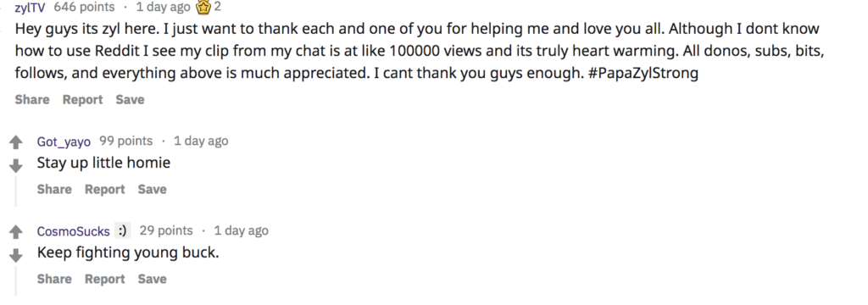The height and width of the screenshot is (305, 868).
Task: Click the smiley flair next to CosmoSucks
Action: tap(122, 230)
